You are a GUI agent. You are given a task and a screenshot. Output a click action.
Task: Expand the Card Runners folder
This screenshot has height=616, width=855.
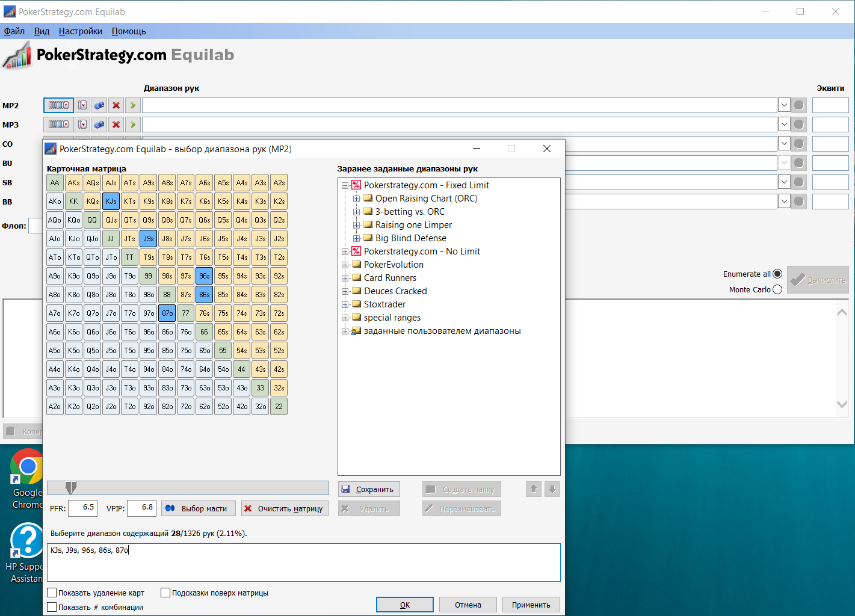pyautogui.click(x=345, y=278)
